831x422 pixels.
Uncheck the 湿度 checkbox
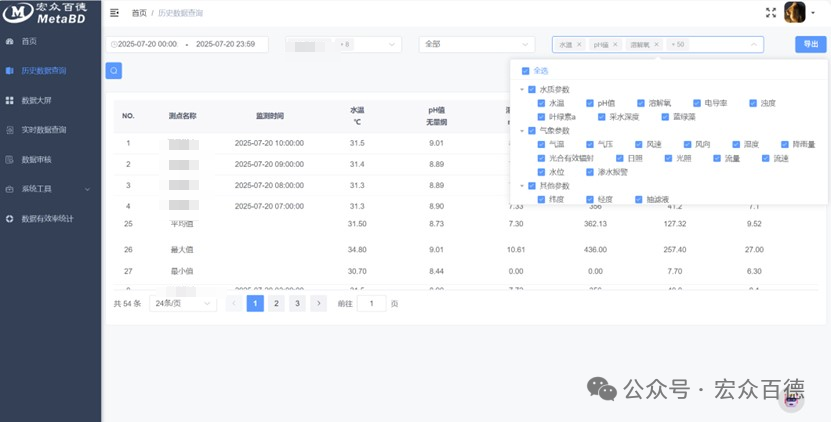tap(736, 144)
